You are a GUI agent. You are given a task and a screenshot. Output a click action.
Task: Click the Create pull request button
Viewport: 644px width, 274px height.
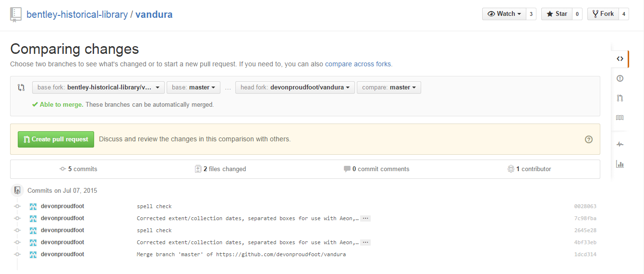pos(56,139)
